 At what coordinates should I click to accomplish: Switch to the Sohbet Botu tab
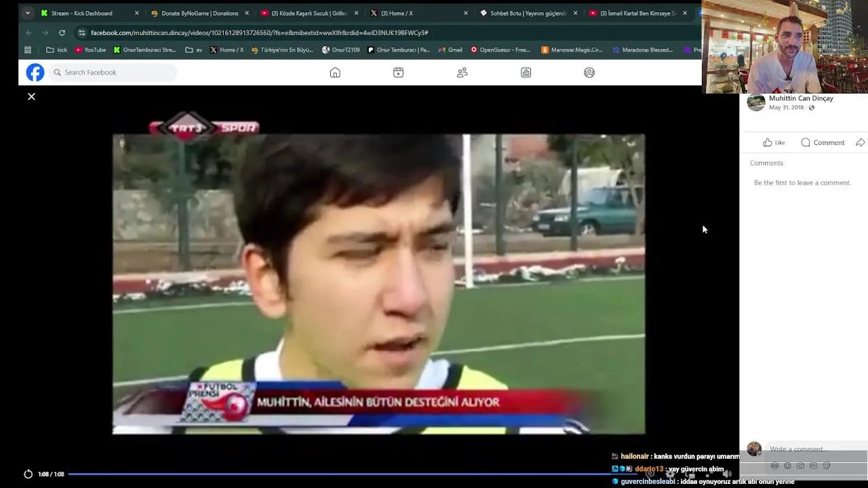click(528, 13)
